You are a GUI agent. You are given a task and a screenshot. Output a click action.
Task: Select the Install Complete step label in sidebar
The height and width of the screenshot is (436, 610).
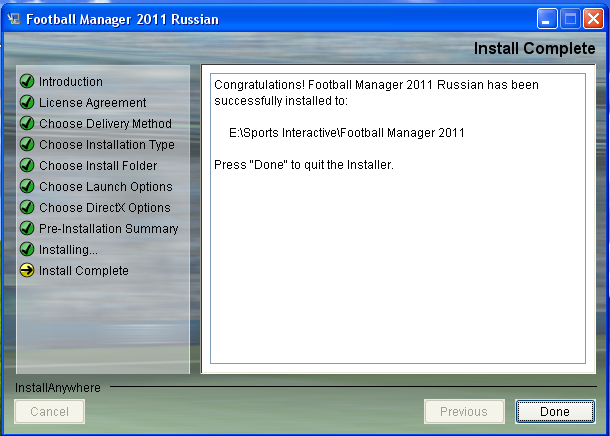(84, 271)
